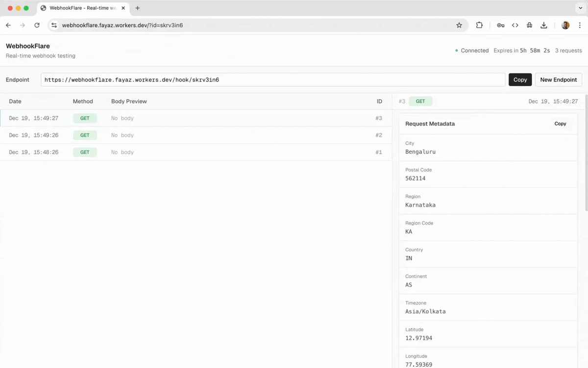Click the password key extension icon

coord(500,26)
